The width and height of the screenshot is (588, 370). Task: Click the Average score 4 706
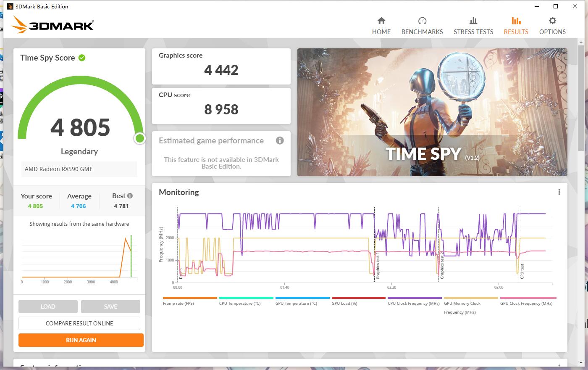click(x=78, y=206)
